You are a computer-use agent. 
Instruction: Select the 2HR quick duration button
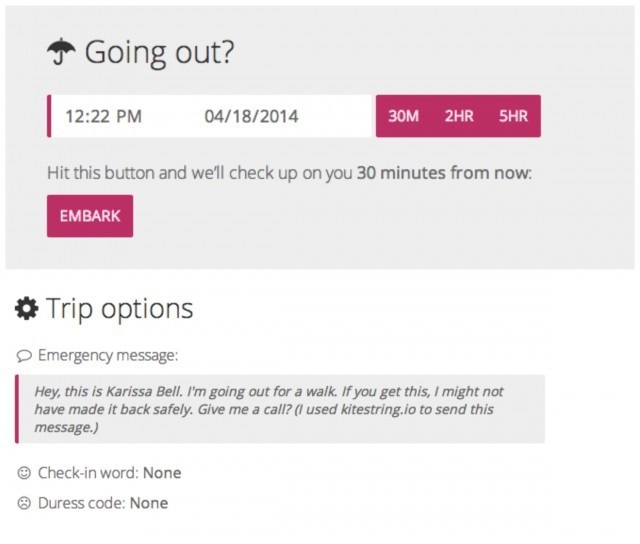459,116
